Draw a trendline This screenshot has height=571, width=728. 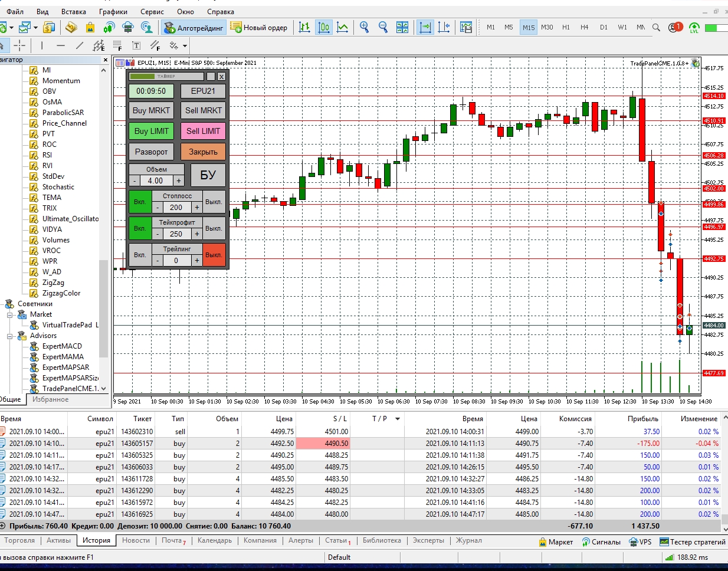pos(80,45)
